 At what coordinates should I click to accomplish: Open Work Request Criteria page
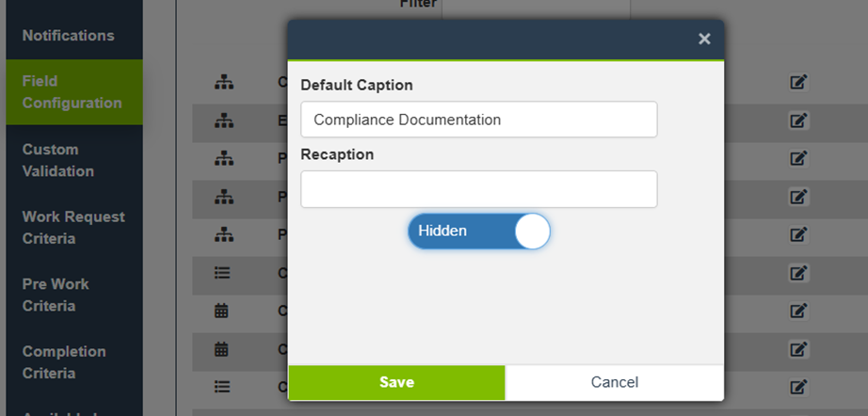(73, 228)
